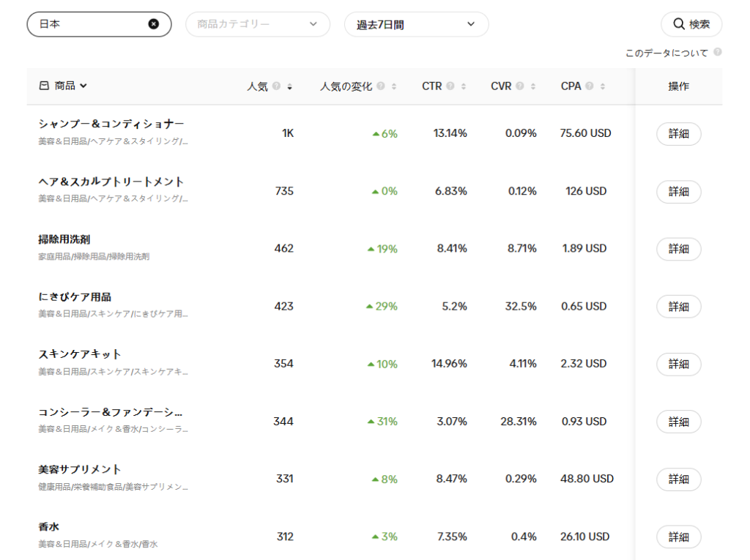Toggle sort order on the CTR column
This screenshot has height=560, width=750.
[x=463, y=86]
